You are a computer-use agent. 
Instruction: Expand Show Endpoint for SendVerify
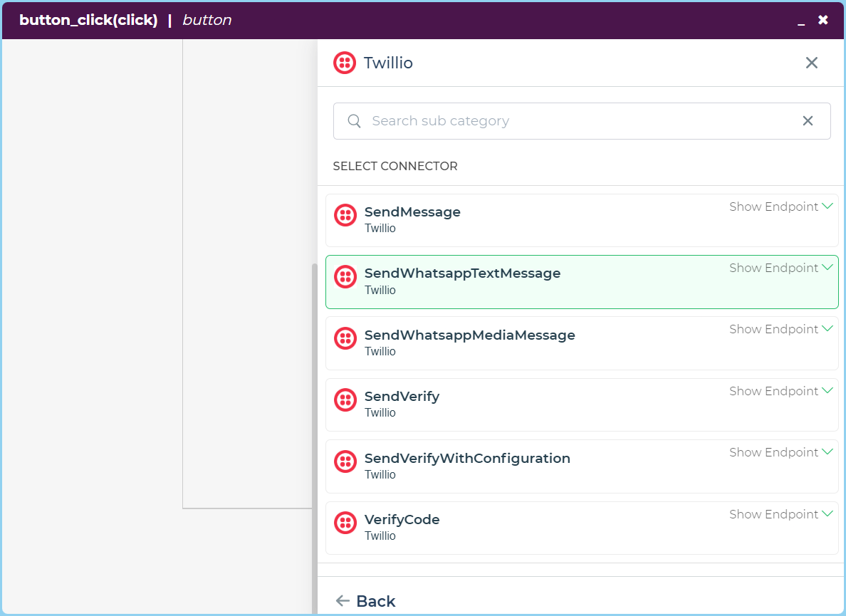click(x=780, y=391)
